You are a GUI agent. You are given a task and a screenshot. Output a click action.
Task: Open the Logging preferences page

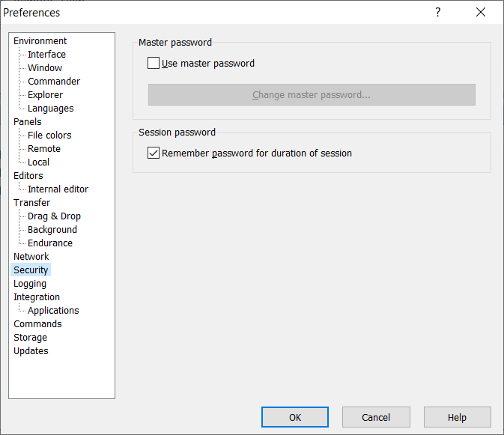point(30,284)
